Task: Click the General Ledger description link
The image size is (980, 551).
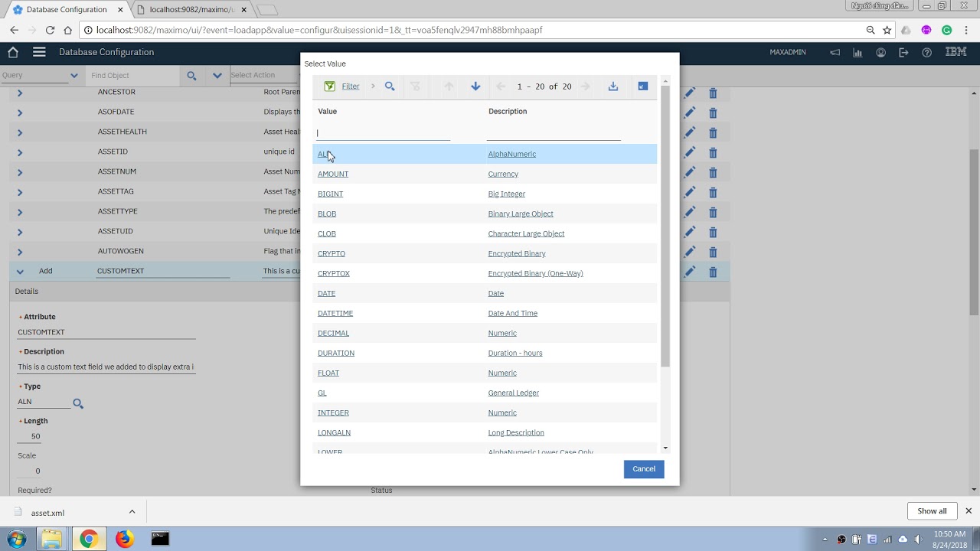Action: (513, 393)
